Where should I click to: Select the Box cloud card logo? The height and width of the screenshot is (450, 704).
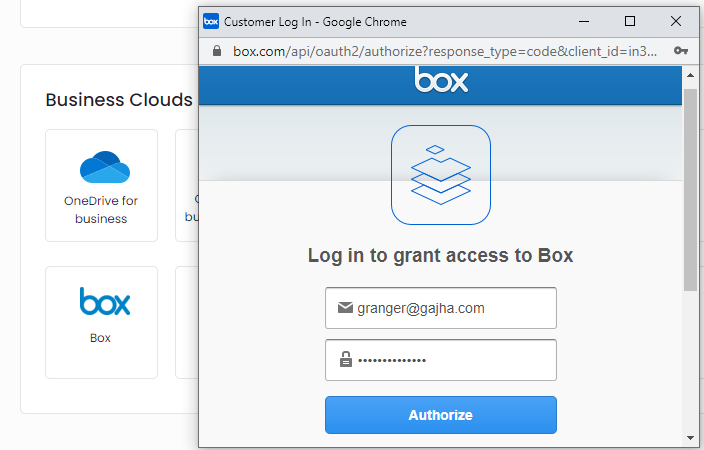click(105, 301)
